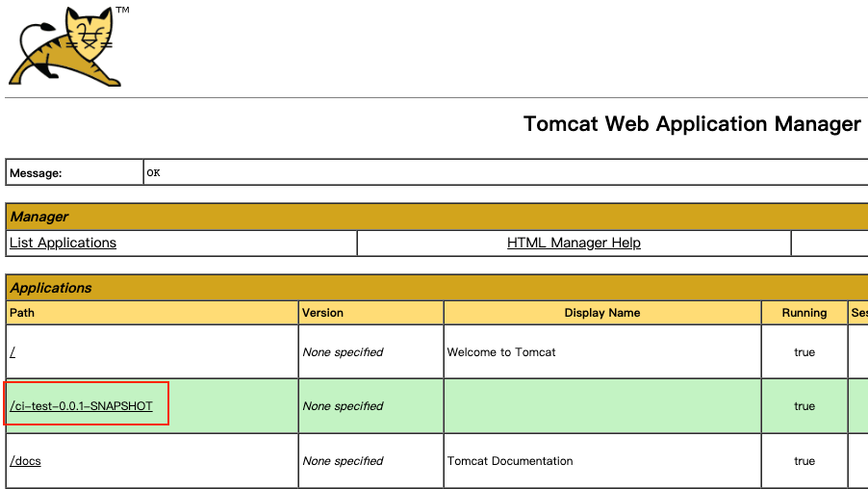868x489 pixels.
Task: Select "None specified" version in /docs row
Action: click(x=343, y=461)
